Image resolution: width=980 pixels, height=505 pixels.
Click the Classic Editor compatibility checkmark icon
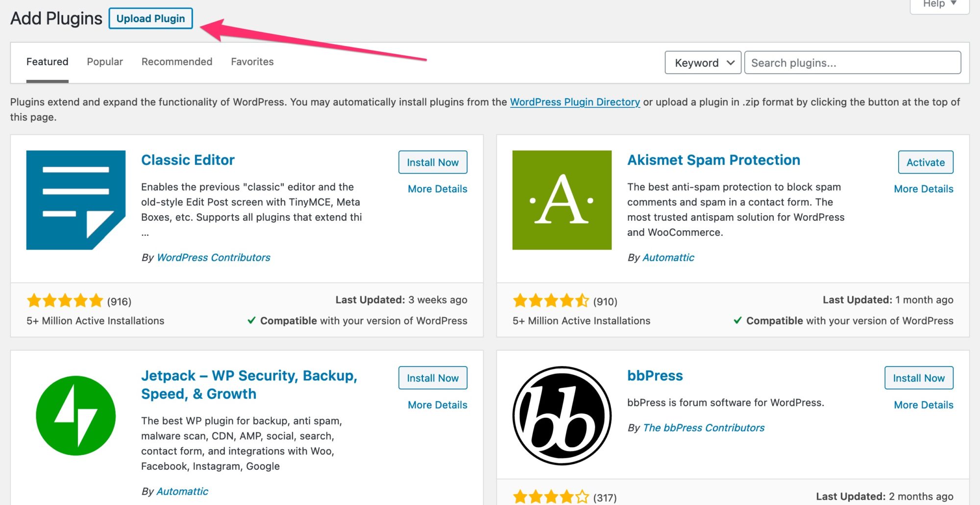(x=251, y=321)
